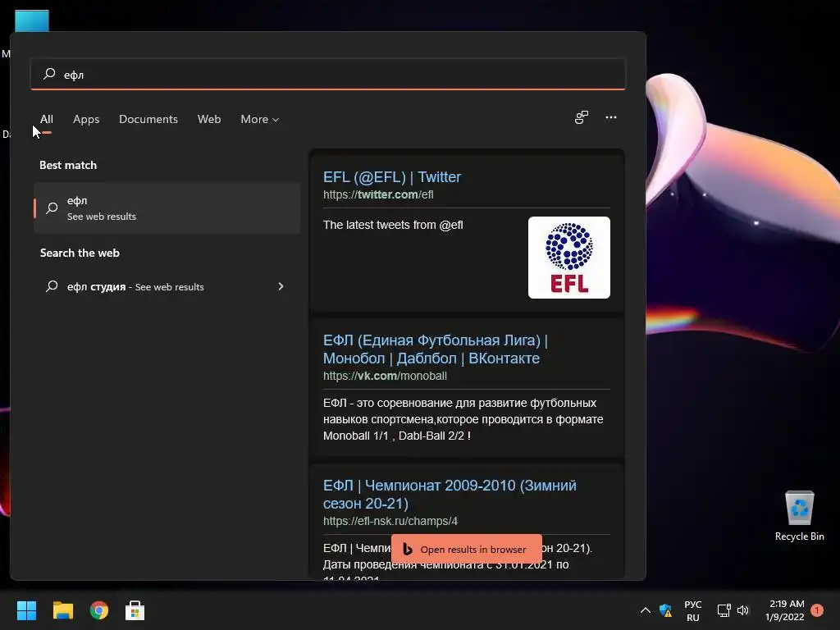This screenshot has height=630, width=840.
Task: Click the Search the web heading
Action: [x=80, y=253]
